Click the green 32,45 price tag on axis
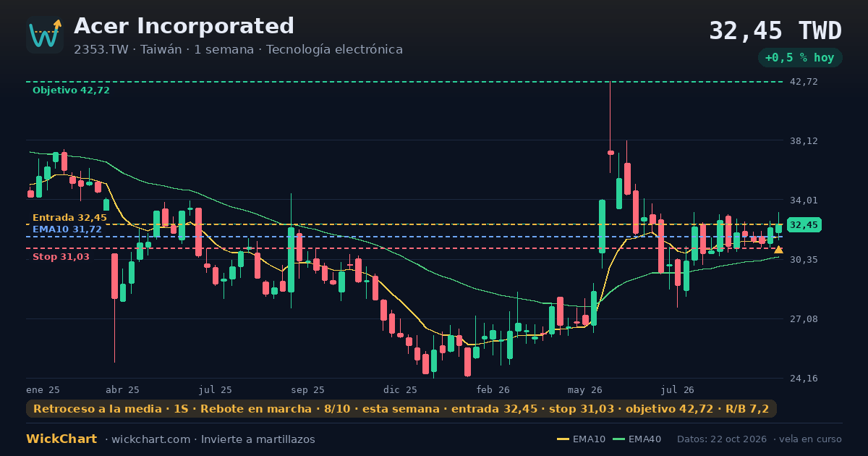 pyautogui.click(x=804, y=225)
